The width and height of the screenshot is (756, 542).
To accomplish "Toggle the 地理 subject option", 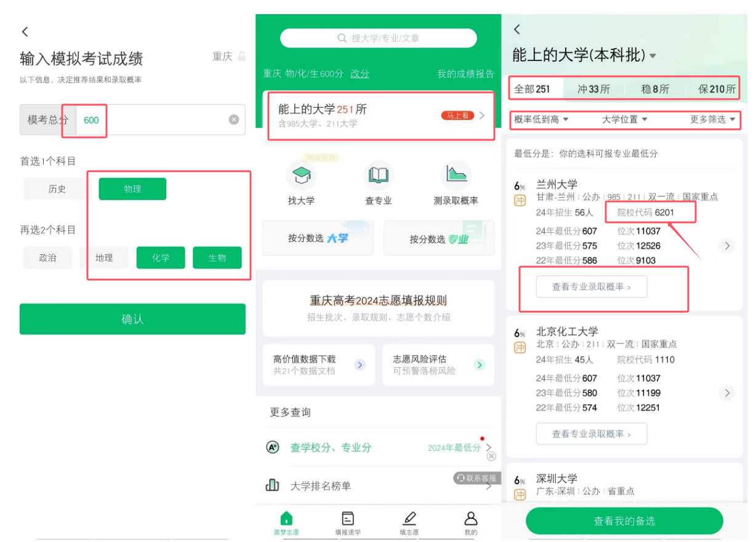I will pos(104,258).
